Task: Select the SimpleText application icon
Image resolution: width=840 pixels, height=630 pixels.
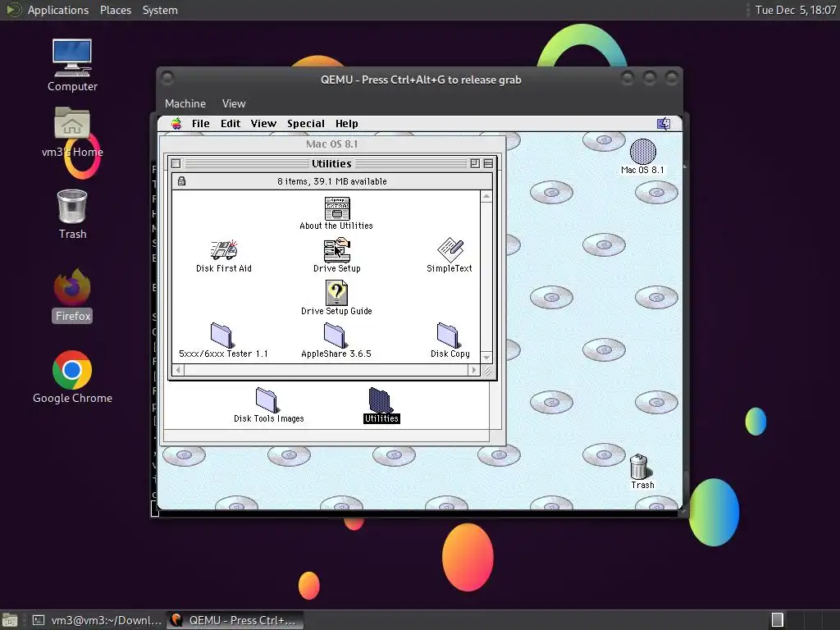Action: click(x=450, y=250)
